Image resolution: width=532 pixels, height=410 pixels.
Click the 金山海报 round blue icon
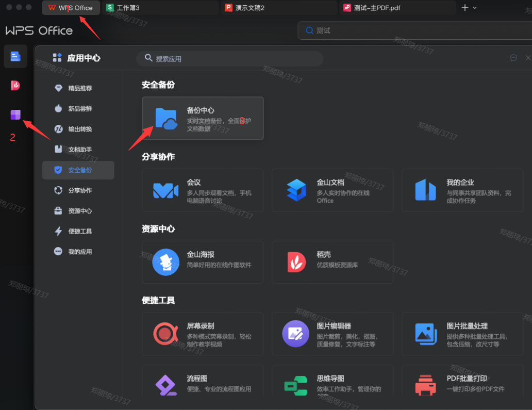point(165,262)
